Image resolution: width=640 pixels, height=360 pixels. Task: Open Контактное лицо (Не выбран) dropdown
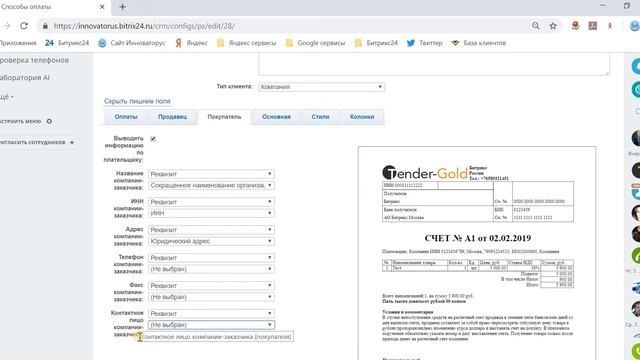point(211,325)
